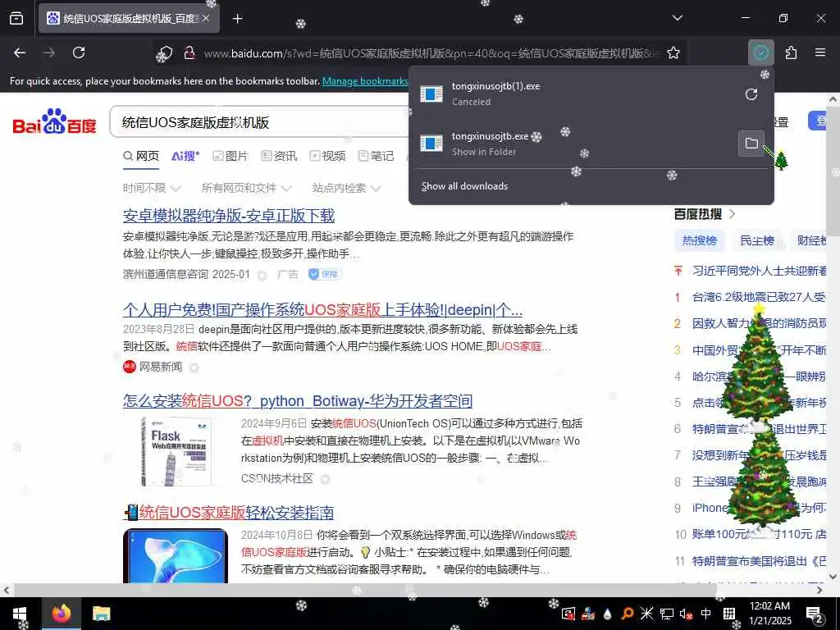
Task: Open Firefox application hamburger menu
Action: (x=820, y=52)
